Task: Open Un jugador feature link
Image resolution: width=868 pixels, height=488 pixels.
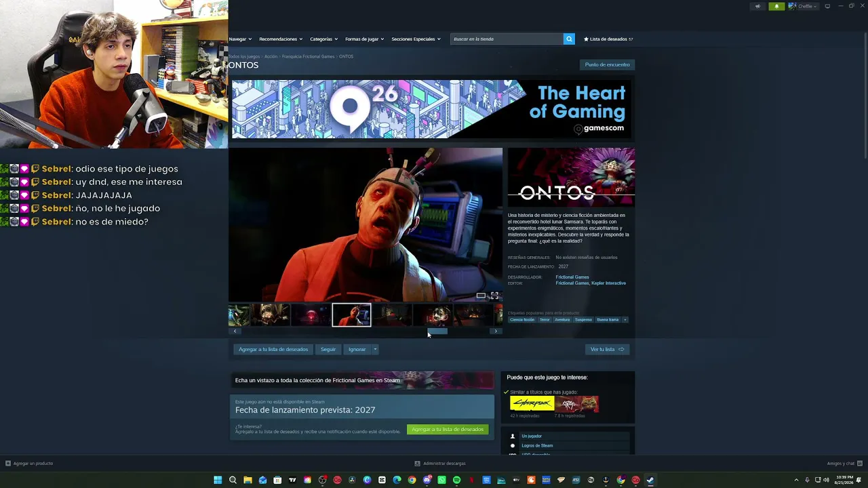Action: (x=532, y=436)
